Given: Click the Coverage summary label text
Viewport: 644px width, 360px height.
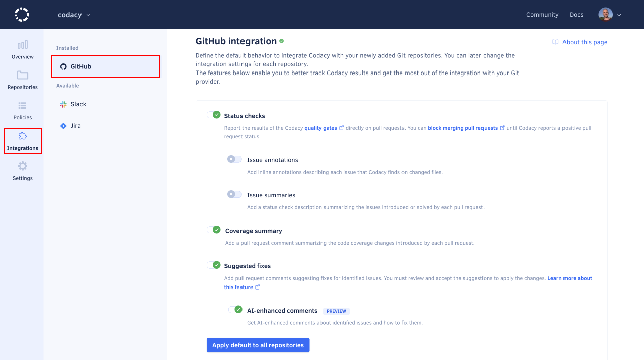Looking at the screenshot, I should 254,231.
